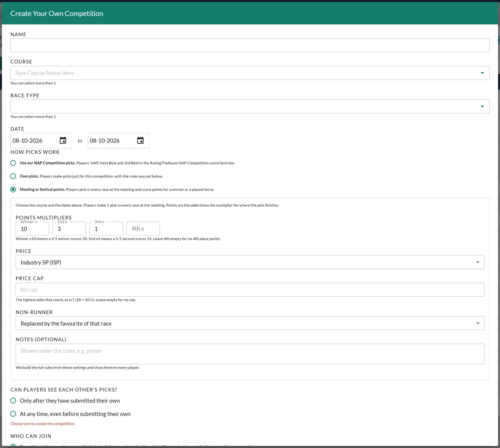The width and height of the screenshot is (500, 448).
Task: Click into the Name input field
Action: coord(250,45)
